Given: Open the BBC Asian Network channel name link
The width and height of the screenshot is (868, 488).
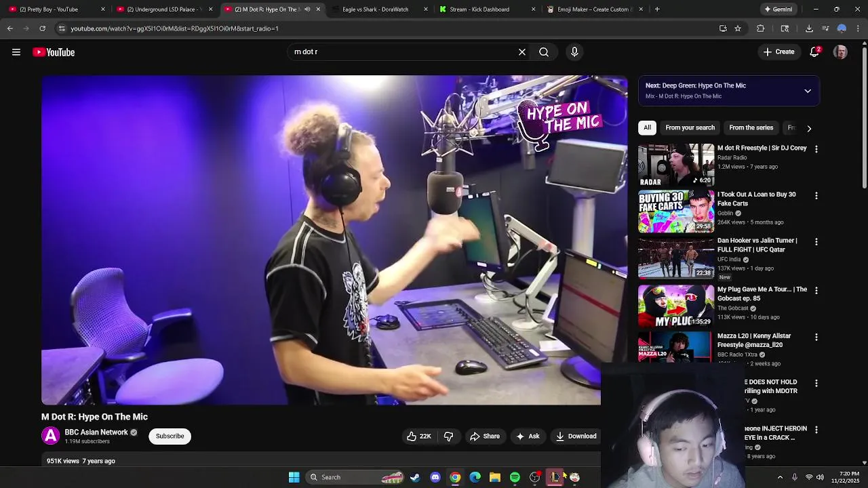Looking at the screenshot, I should point(96,432).
